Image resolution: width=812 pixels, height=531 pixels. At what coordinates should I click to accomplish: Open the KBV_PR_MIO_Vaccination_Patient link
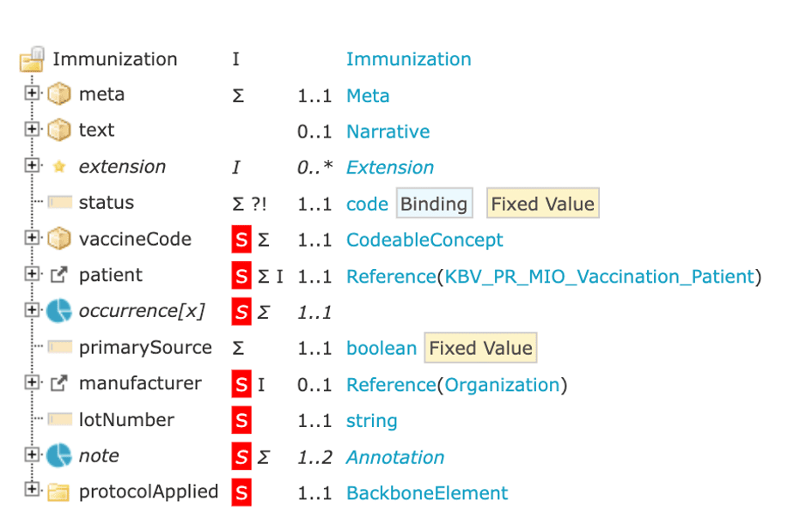coord(599,276)
